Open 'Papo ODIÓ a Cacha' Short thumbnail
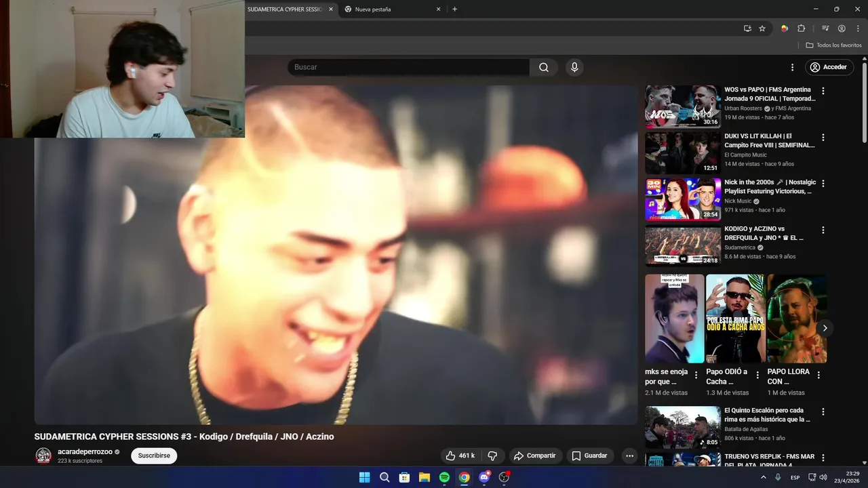868x488 pixels. [736, 319]
